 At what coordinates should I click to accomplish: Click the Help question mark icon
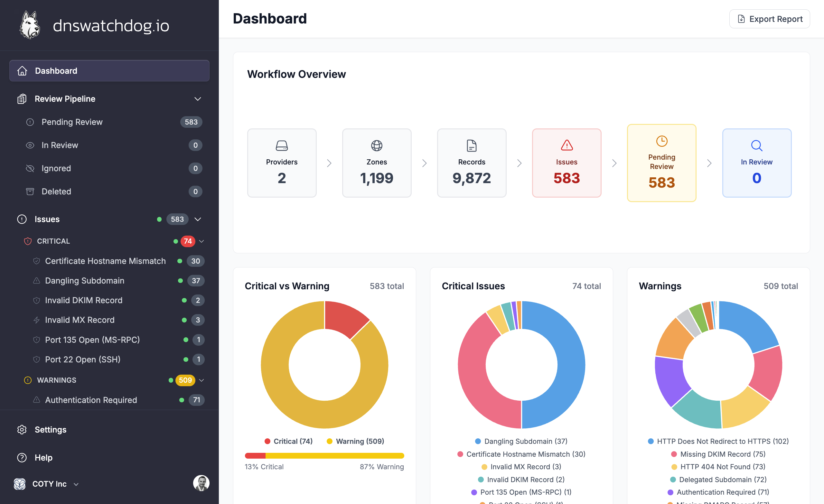[22, 458]
